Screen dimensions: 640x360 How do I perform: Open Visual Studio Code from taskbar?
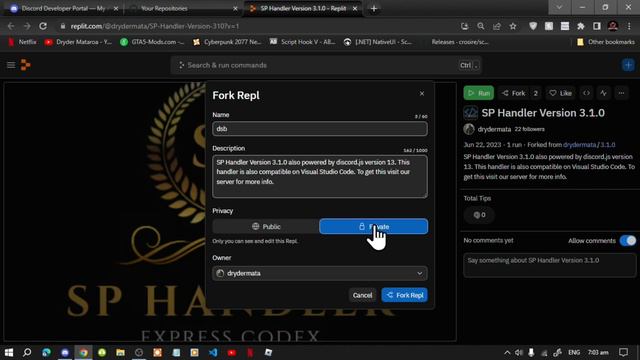click(x=213, y=352)
